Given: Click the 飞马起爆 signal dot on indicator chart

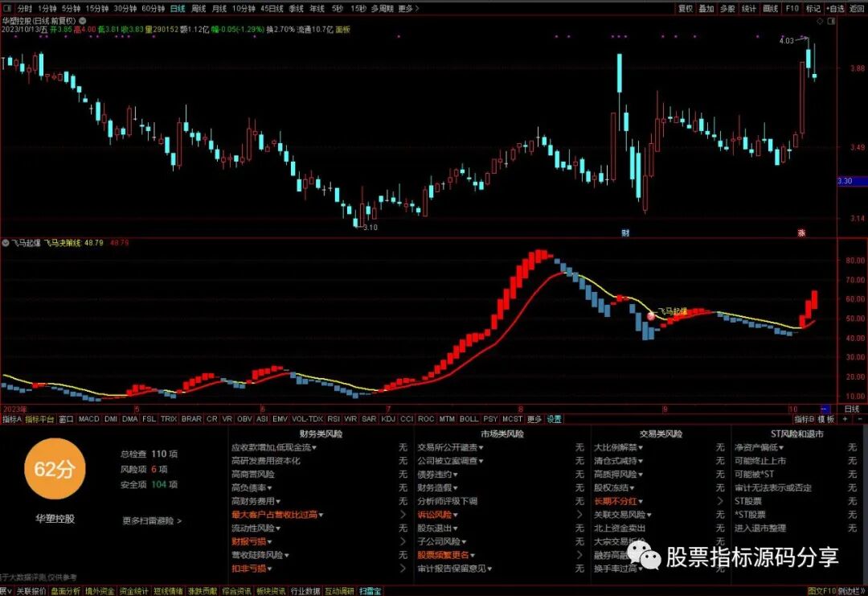Looking at the screenshot, I should click(651, 316).
